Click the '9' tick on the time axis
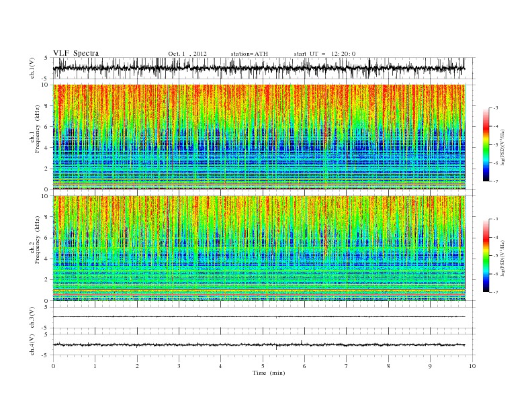532x411 pixels. click(430, 366)
